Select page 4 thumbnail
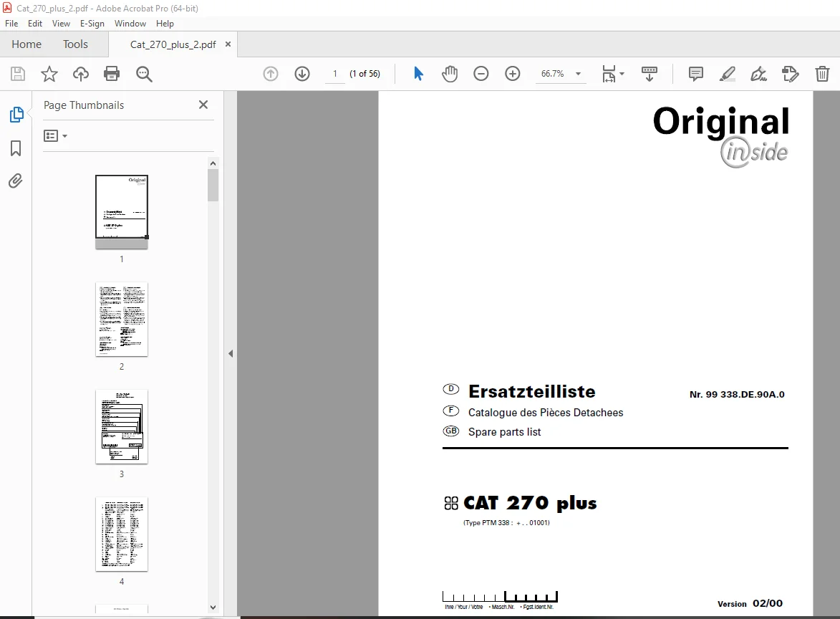 click(122, 534)
